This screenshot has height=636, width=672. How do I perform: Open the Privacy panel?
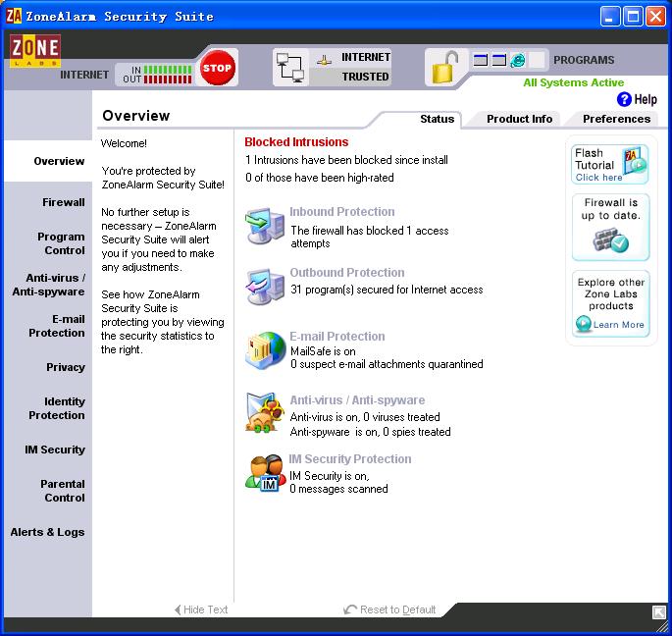point(65,367)
